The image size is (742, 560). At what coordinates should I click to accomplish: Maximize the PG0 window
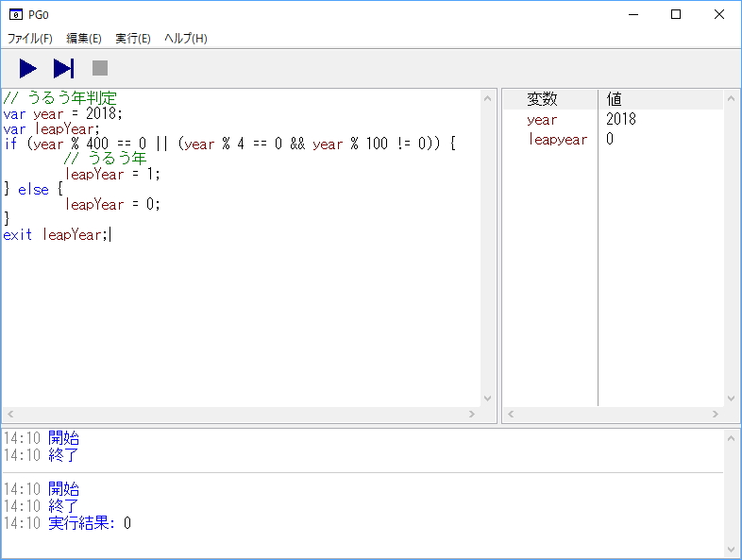pos(676,15)
